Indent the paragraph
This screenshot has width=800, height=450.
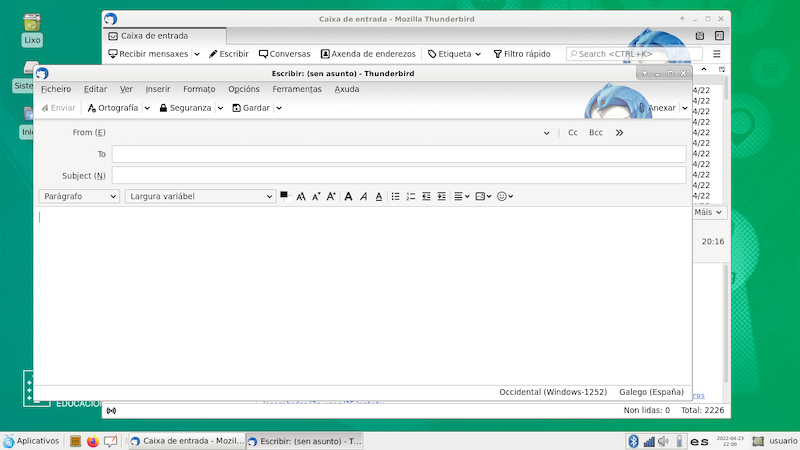pyautogui.click(x=441, y=196)
